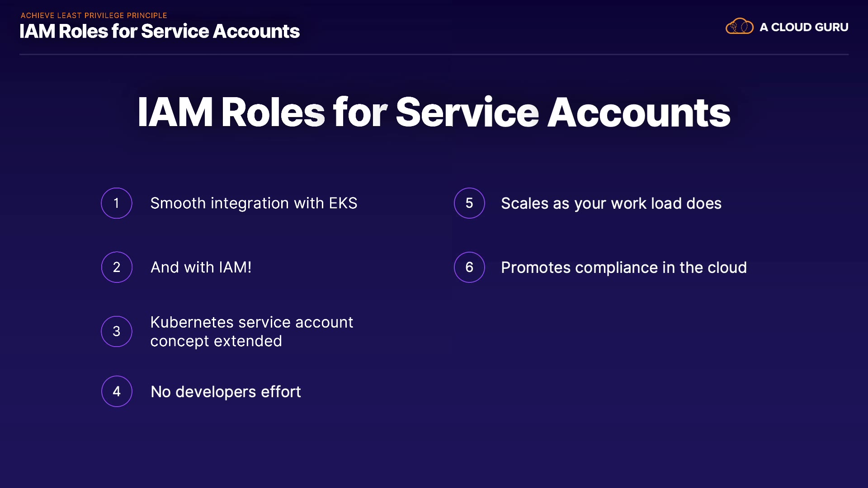Select the circled number 3 bullet

click(x=117, y=331)
